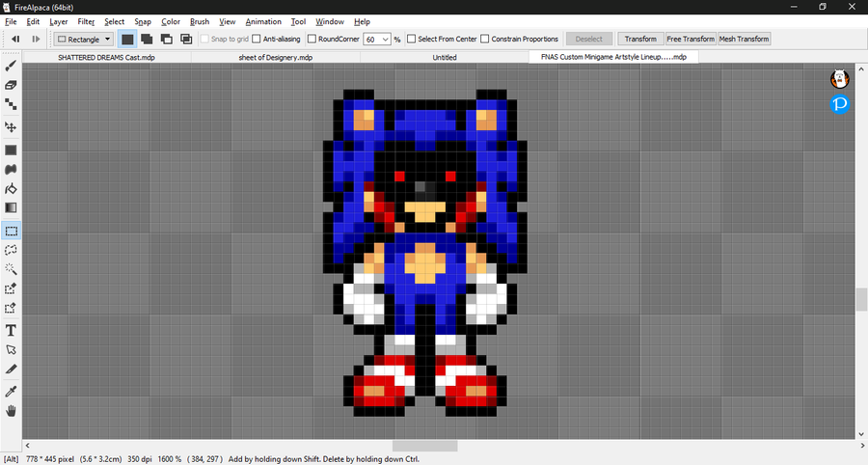The height and width of the screenshot is (465, 868).
Task: Select the Gamepad-shaped tool icon
Action: click(11, 170)
